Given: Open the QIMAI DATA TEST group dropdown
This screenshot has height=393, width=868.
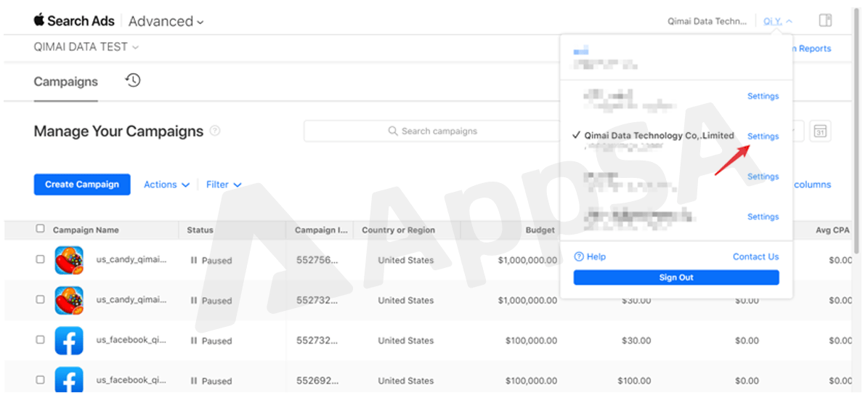Looking at the screenshot, I should [86, 47].
